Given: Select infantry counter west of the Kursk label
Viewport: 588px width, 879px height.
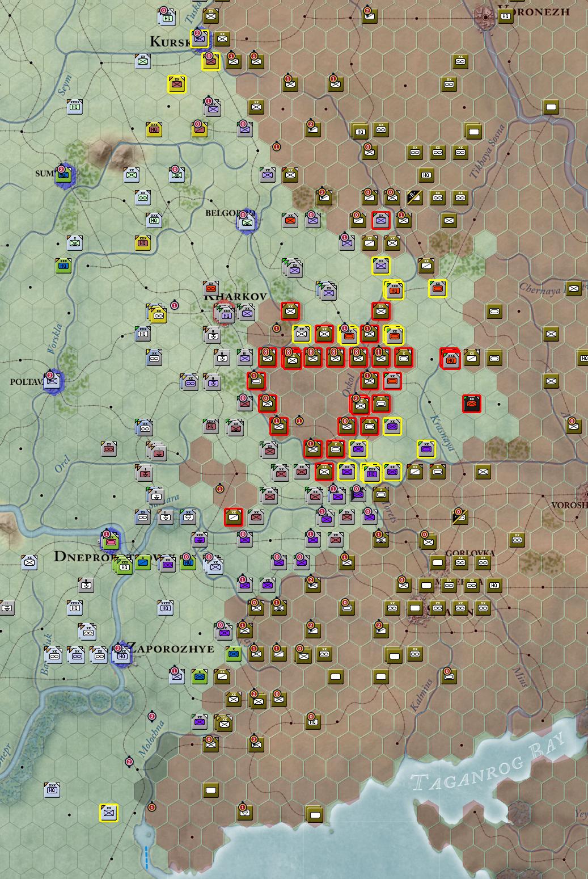Looking at the screenshot, I should [143, 61].
